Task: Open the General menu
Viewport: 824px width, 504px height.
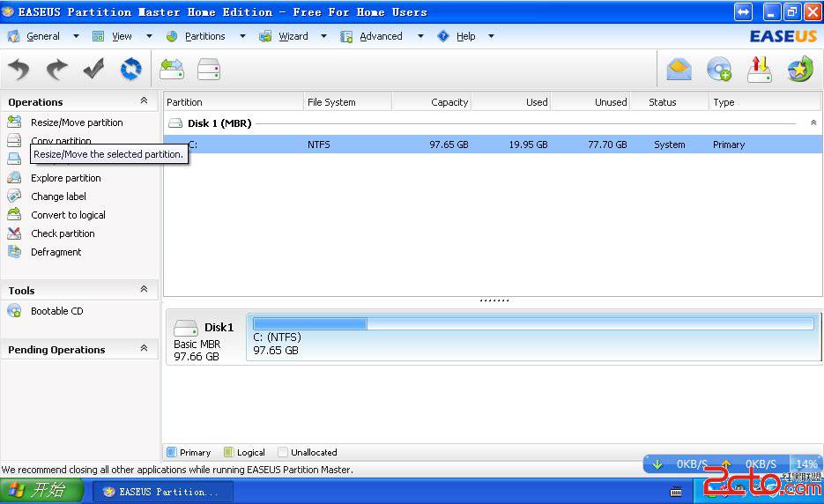Action: (43, 36)
